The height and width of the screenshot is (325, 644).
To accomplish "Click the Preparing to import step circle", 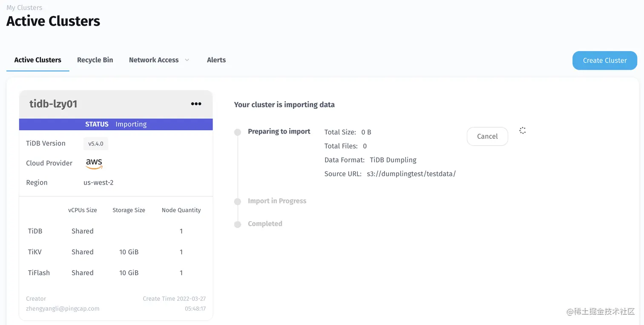I will tap(238, 132).
